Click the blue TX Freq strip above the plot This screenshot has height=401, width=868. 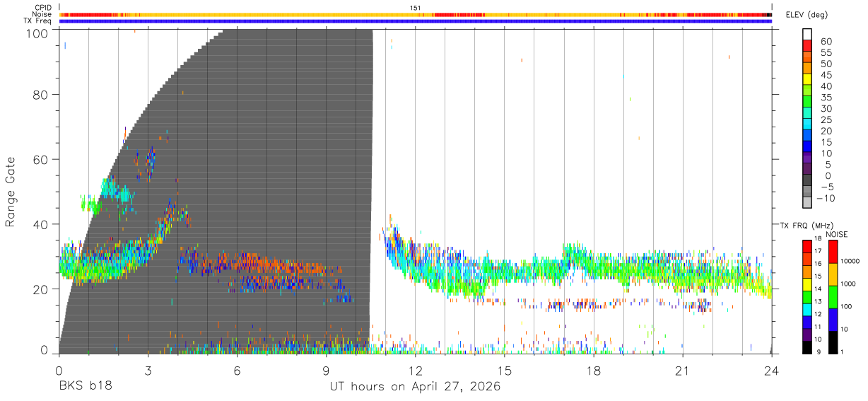(x=415, y=21)
